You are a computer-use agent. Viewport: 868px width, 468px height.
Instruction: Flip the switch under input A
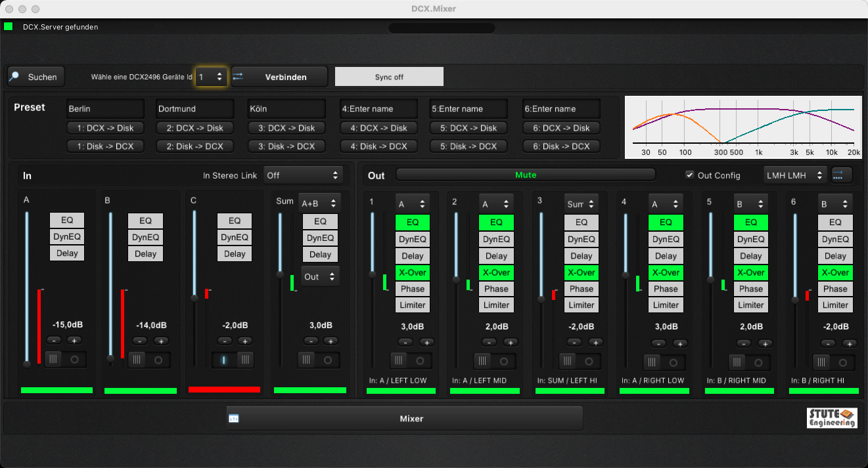pos(65,359)
